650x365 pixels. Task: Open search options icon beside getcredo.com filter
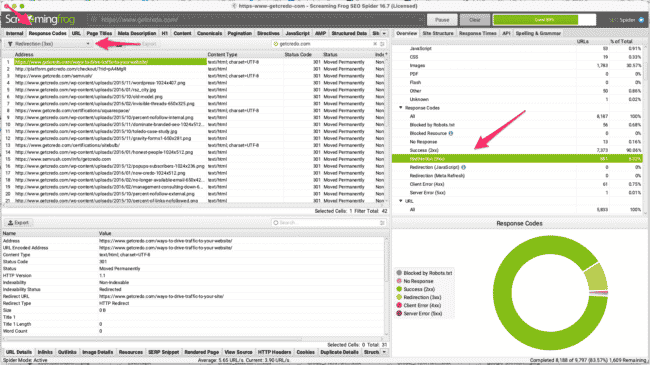click(382, 44)
